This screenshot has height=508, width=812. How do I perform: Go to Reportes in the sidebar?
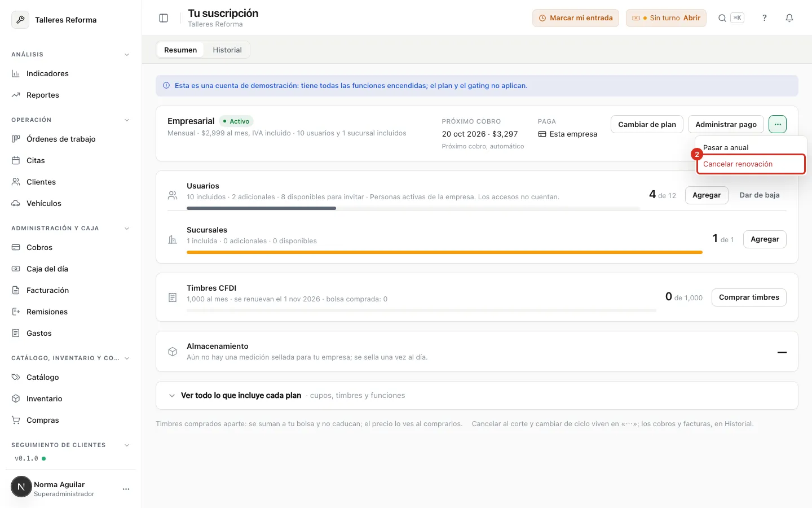[70, 95]
